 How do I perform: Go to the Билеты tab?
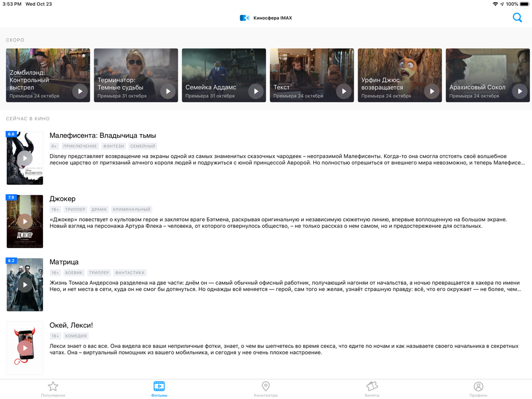[x=372, y=389]
